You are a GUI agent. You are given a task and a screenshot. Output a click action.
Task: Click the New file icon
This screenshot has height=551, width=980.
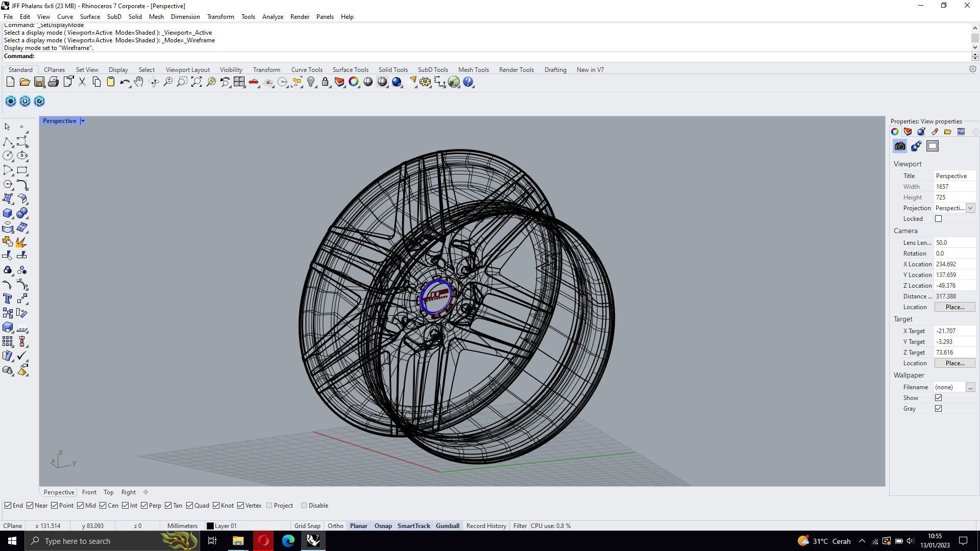pos(10,82)
